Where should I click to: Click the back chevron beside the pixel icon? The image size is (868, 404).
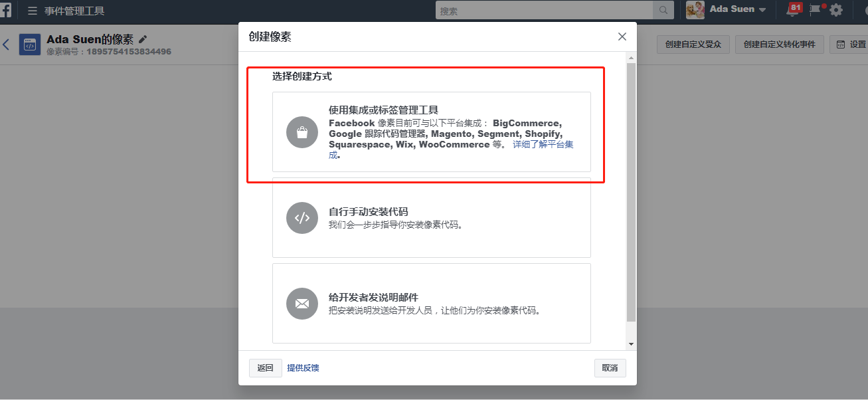point(6,45)
